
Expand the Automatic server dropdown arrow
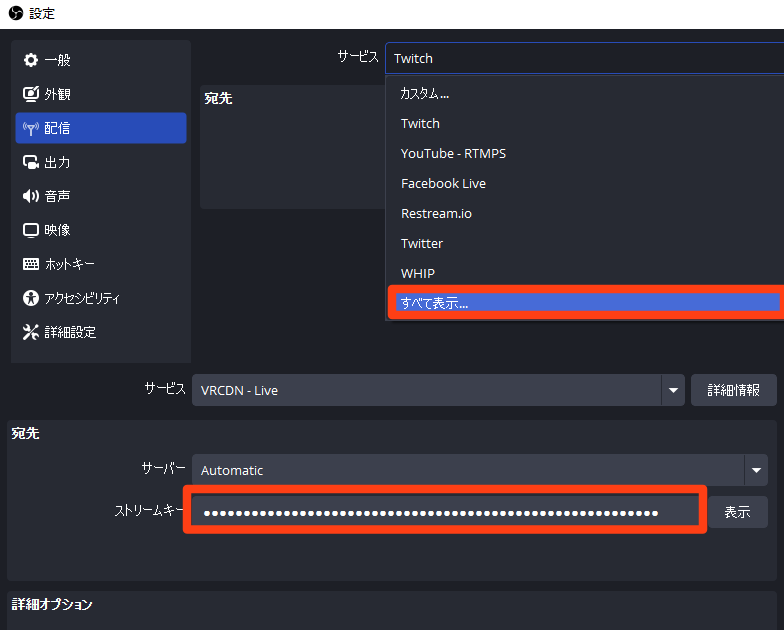pyautogui.click(x=755, y=470)
